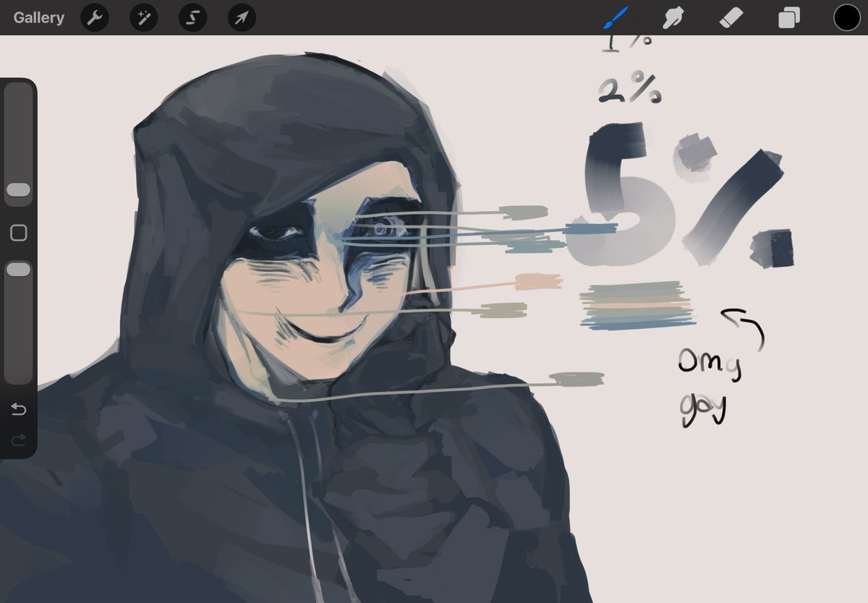Activate the Selection tool
This screenshot has height=603, width=868.
tap(193, 17)
